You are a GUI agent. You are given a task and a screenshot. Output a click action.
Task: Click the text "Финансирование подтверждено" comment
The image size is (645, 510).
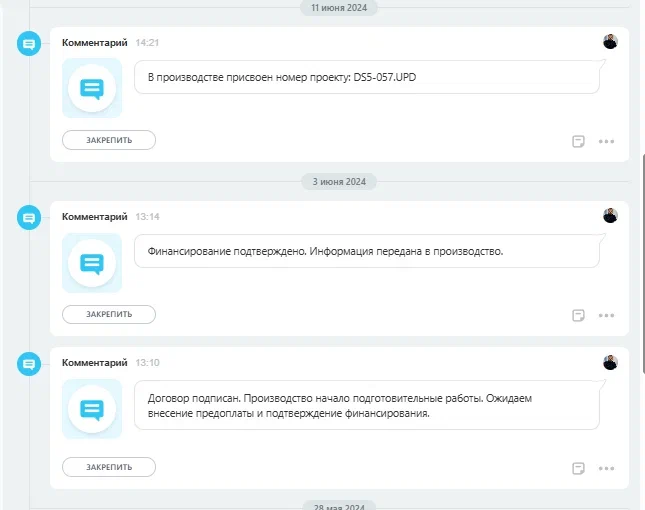(325, 251)
